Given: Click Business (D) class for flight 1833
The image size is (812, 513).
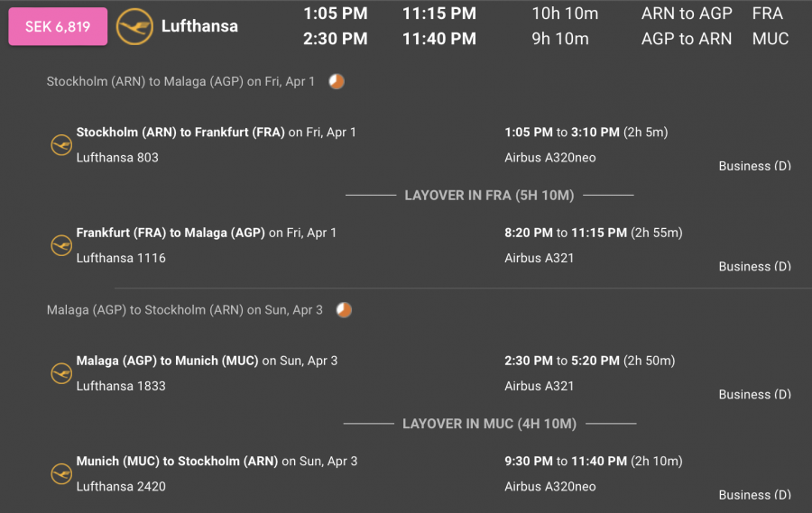Looking at the screenshot, I should (x=754, y=395).
